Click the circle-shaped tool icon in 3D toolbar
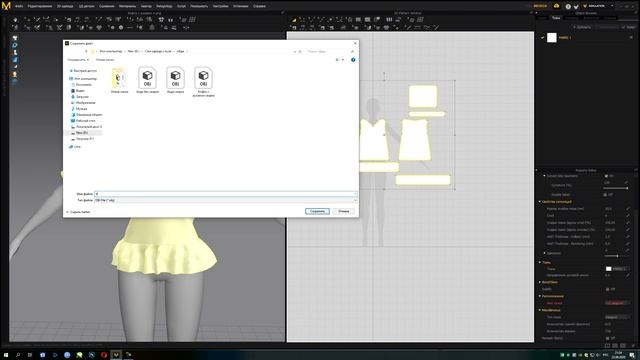The height and width of the screenshot is (360, 640). pos(121,27)
